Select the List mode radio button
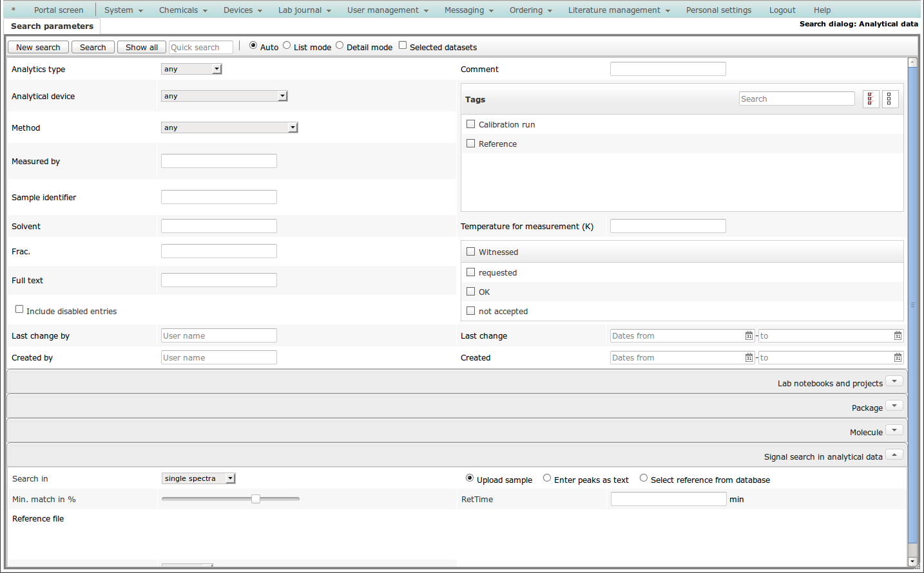 (x=287, y=46)
